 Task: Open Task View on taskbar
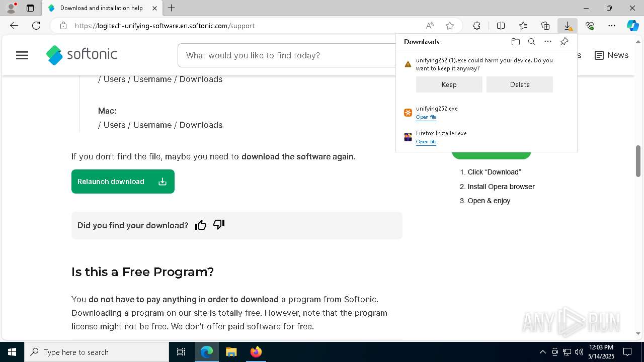tap(181, 352)
